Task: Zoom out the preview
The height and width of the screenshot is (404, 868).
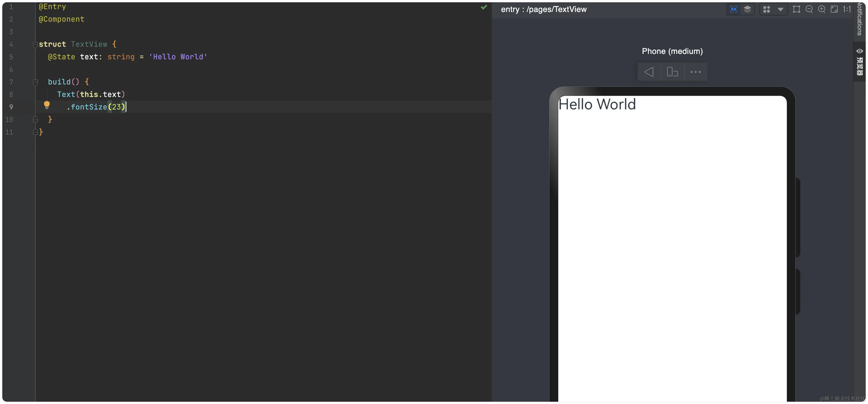Action: point(809,9)
